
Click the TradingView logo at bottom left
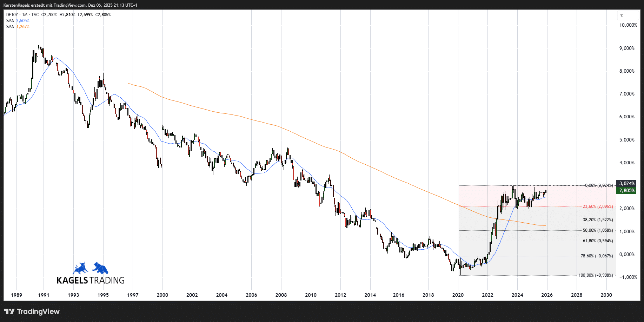click(32, 311)
